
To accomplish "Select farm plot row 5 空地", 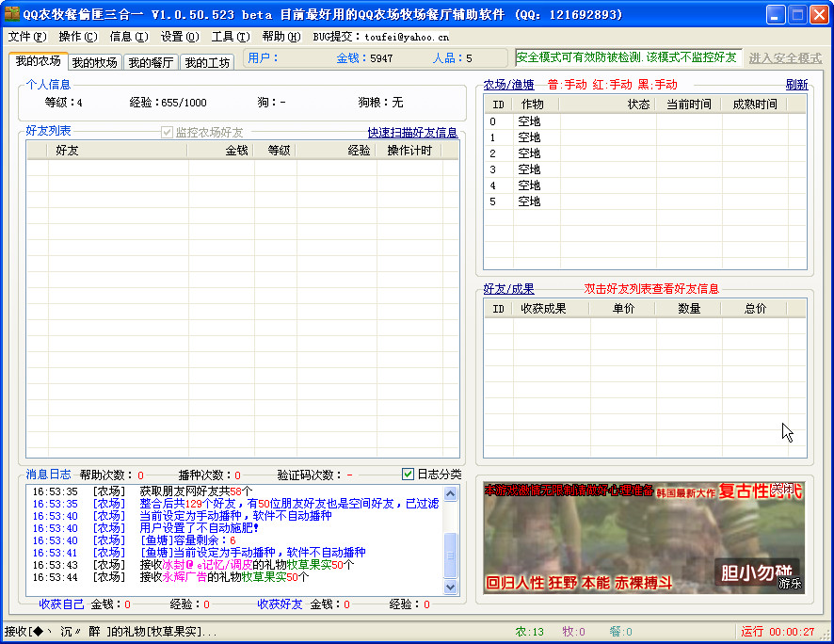I will pos(645,201).
